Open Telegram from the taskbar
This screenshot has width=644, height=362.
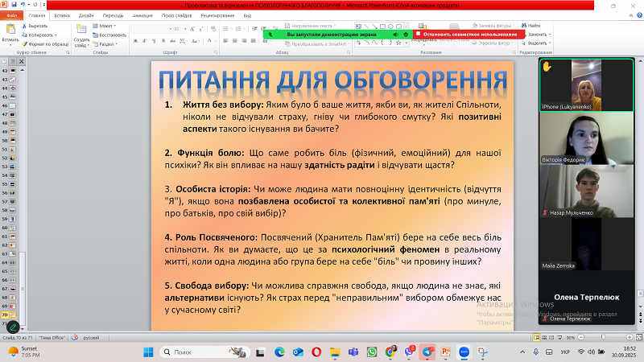click(428, 352)
